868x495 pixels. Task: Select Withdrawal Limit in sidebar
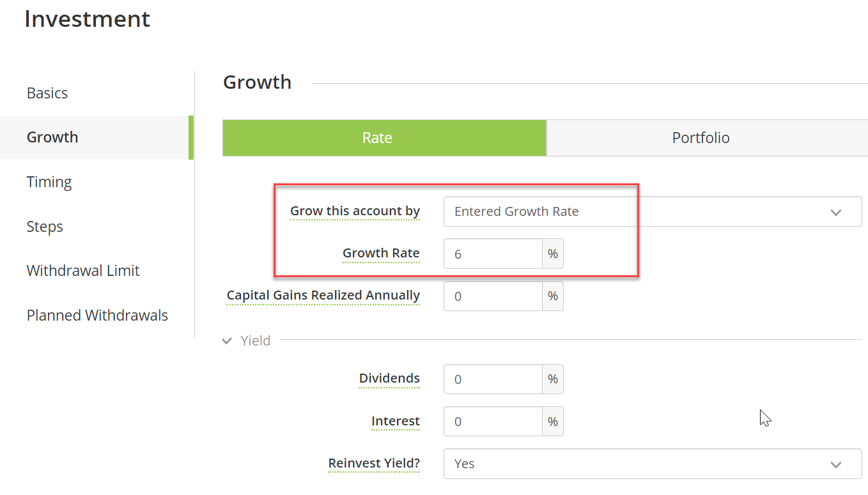pos(83,271)
